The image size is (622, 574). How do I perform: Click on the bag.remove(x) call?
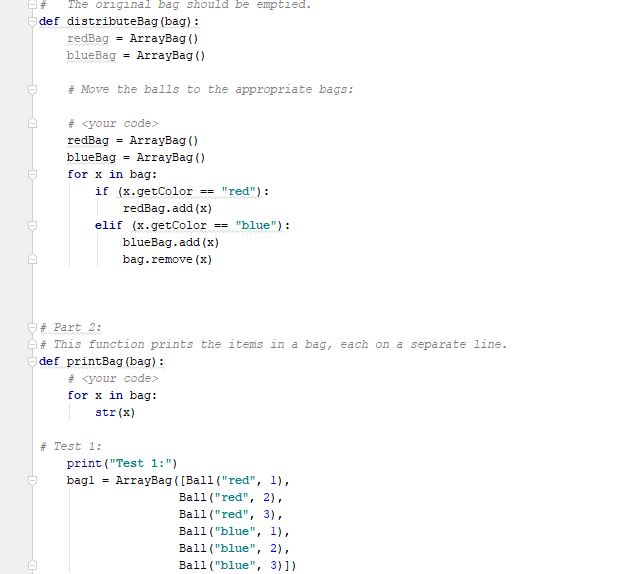[x=167, y=259]
